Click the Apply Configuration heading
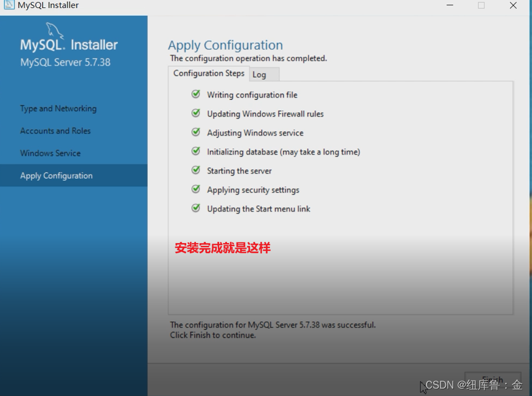 225,45
